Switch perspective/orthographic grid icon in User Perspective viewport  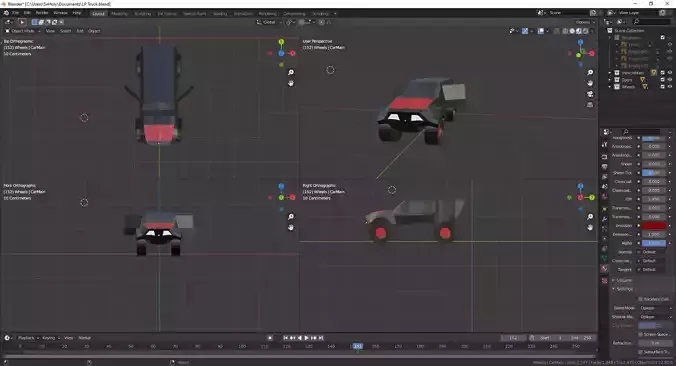(x=590, y=105)
